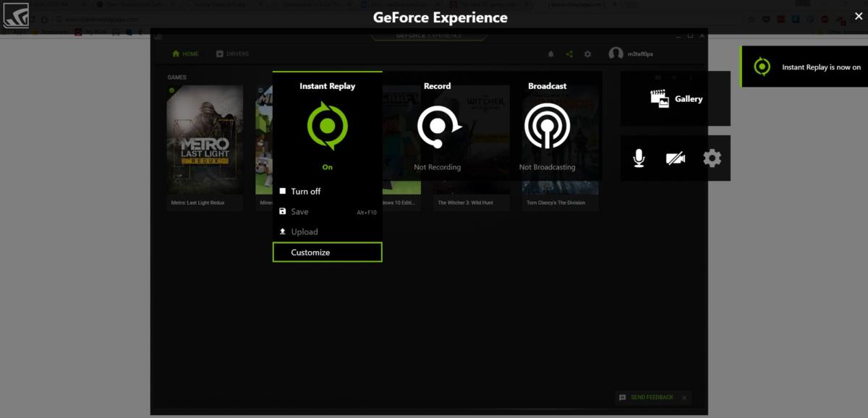Viewport: 868px width, 418px height.
Task: Click the 'Not Recording' status text
Action: 438,167
